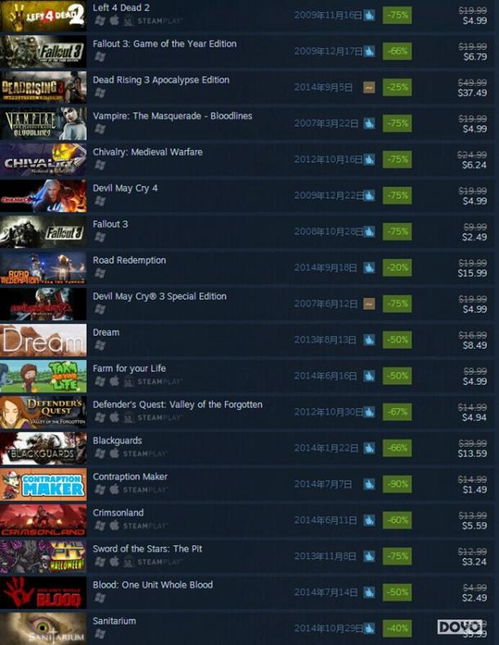This screenshot has width=499, height=645.
Task: Open Chivalry: Medieval Warfare title link
Action: (148, 152)
